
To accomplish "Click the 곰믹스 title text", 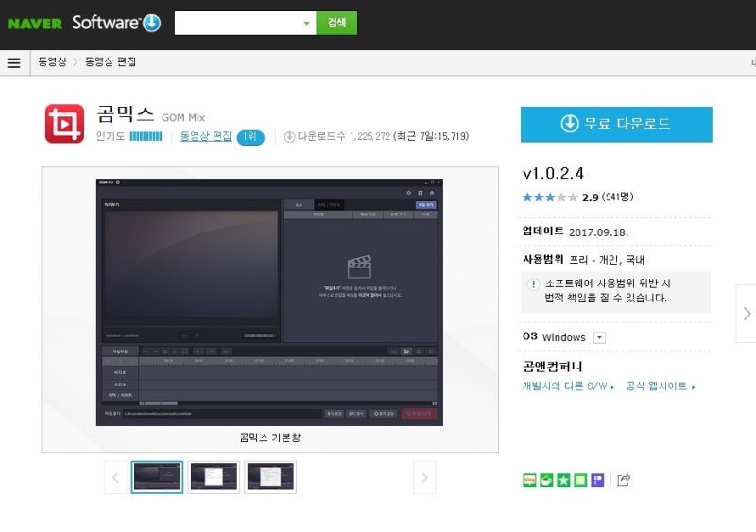I will pyautogui.click(x=126, y=114).
